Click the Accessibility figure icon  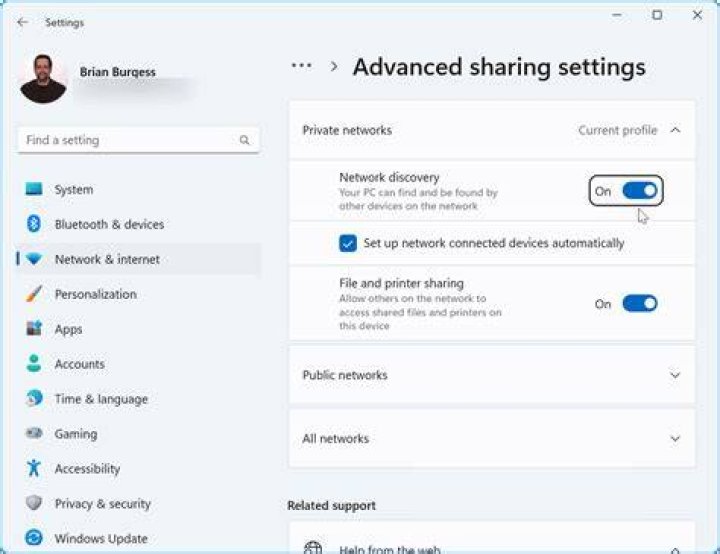pyautogui.click(x=34, y=468)
